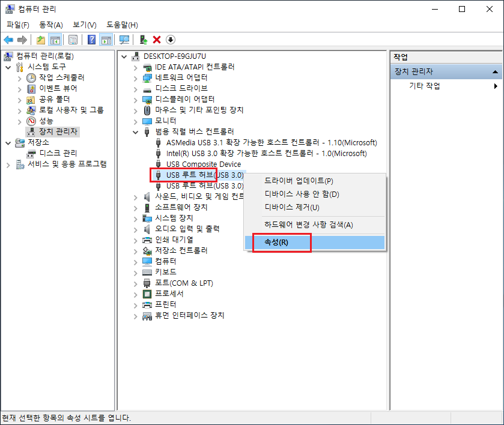This screenshot has width=504, height=425.
Task: Open the 도움말(H) menu
Action: [122, 25]
